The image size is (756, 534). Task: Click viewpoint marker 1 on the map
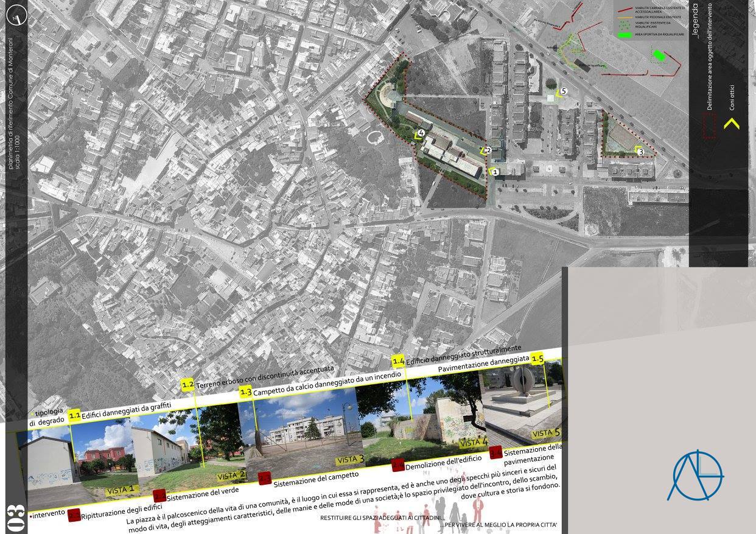pyautogui.click(x=495, y=172)
